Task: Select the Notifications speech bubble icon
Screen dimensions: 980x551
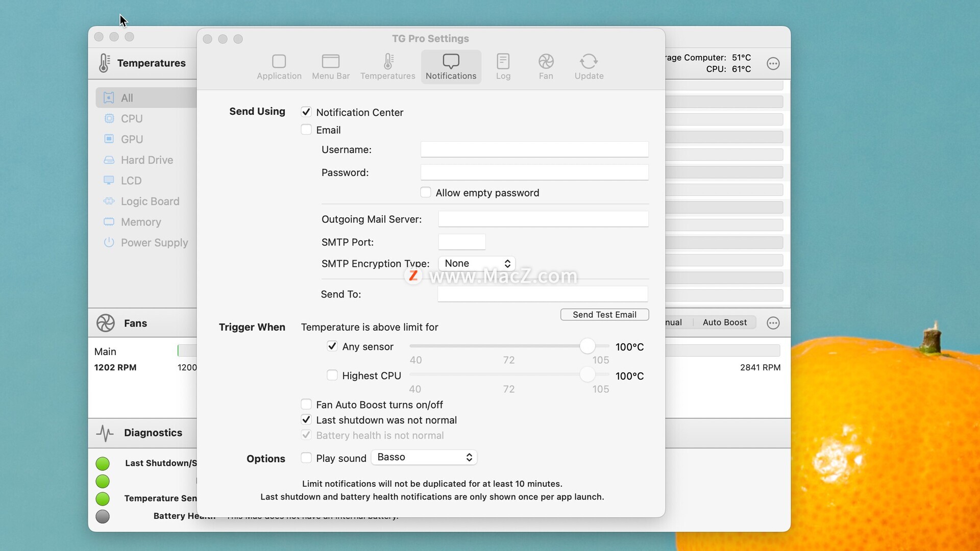Action: point(451,61)
